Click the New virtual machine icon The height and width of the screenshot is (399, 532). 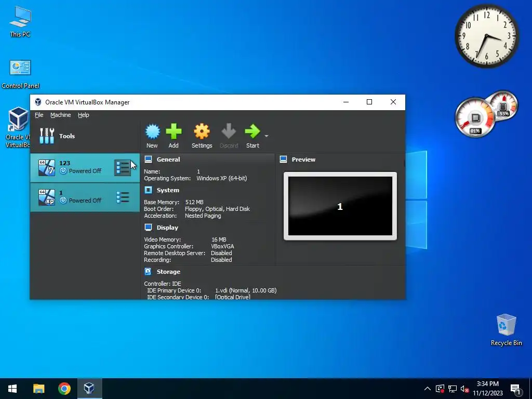coord(152,131)
